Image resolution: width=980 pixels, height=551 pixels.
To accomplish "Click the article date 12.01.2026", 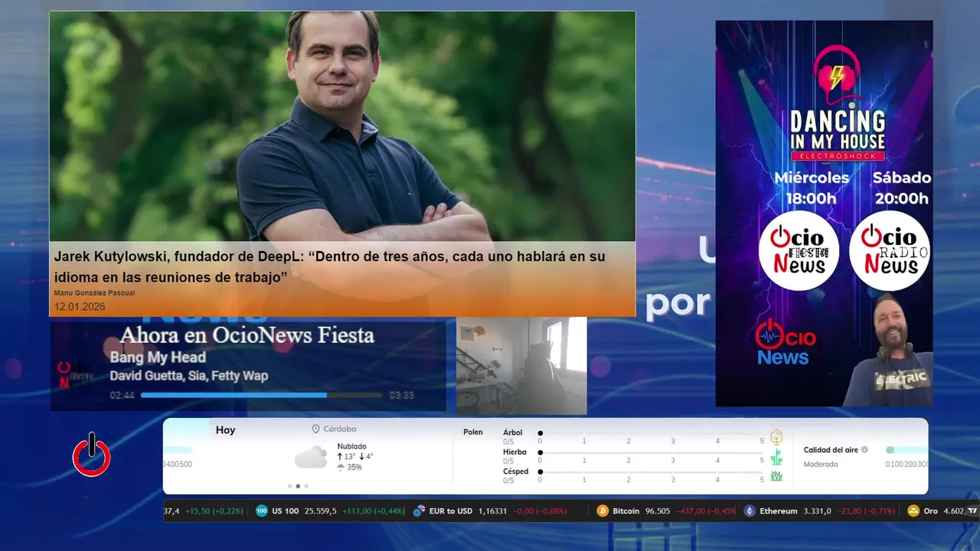I will pyautogui.click(x=80, y=306).
